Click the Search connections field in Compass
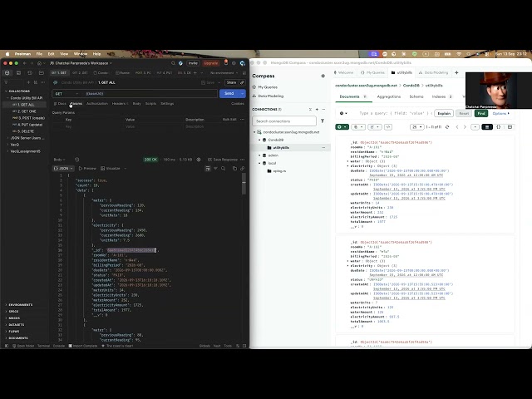Viewport: 532px width, 399px height. coord(284,121)
